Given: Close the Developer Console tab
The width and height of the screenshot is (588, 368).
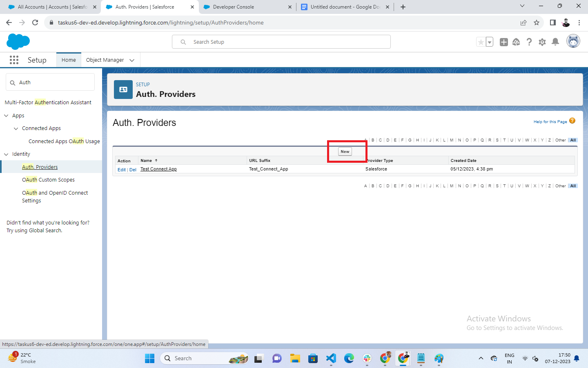Looking at the screenshot, I should point(290,7).
